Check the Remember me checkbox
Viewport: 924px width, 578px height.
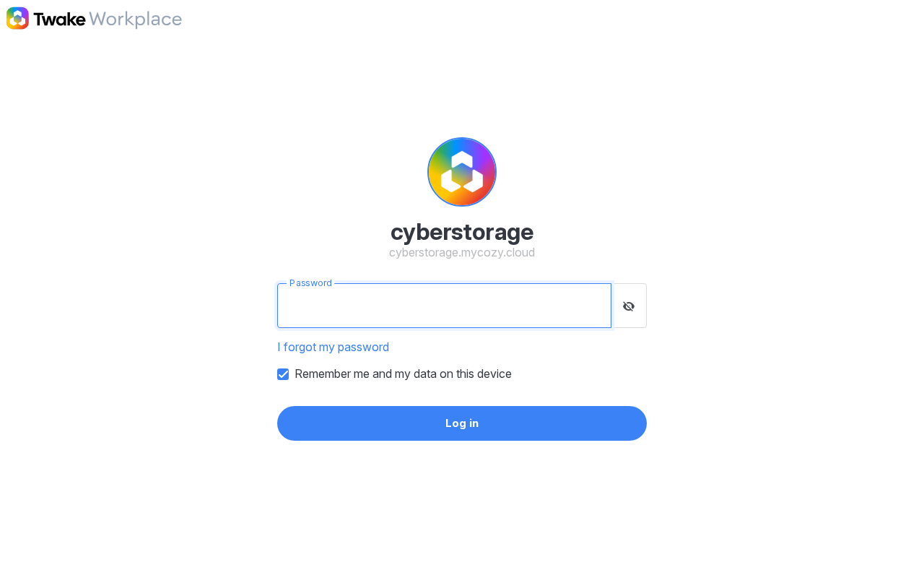tap(283, 374)
